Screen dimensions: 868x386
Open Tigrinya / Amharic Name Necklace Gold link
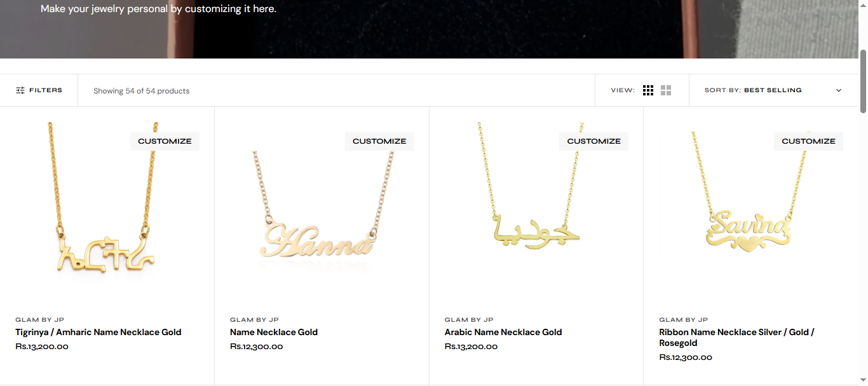98,332
